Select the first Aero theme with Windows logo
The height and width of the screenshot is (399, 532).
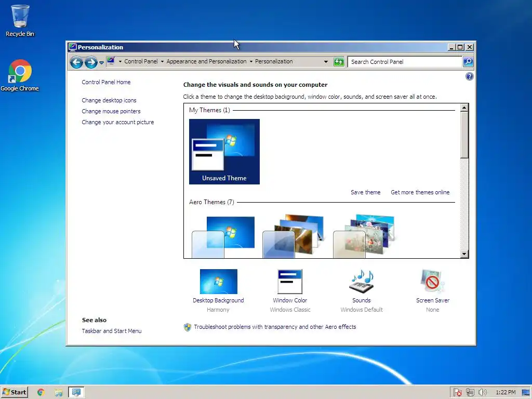point(223,236)
